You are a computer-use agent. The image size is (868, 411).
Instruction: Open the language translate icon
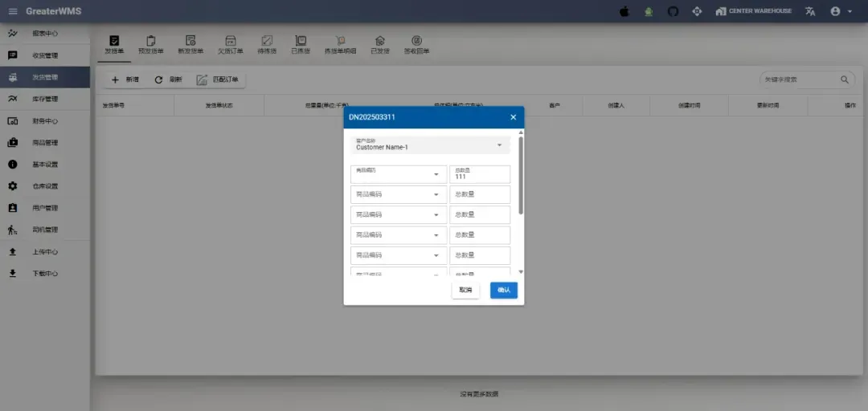coord(810,11)
